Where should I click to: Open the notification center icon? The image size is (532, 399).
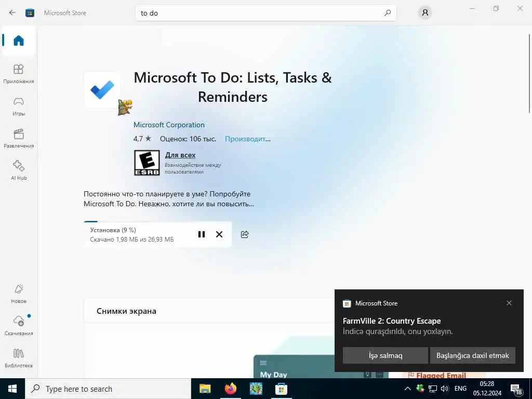tap(516, 390)
